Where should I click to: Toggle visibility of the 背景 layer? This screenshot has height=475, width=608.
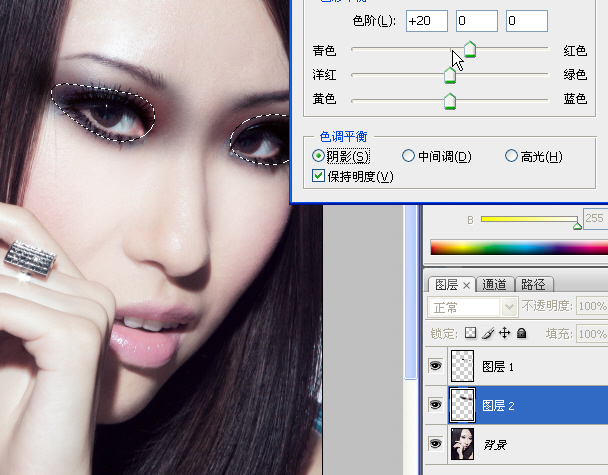tap(436, 442)
